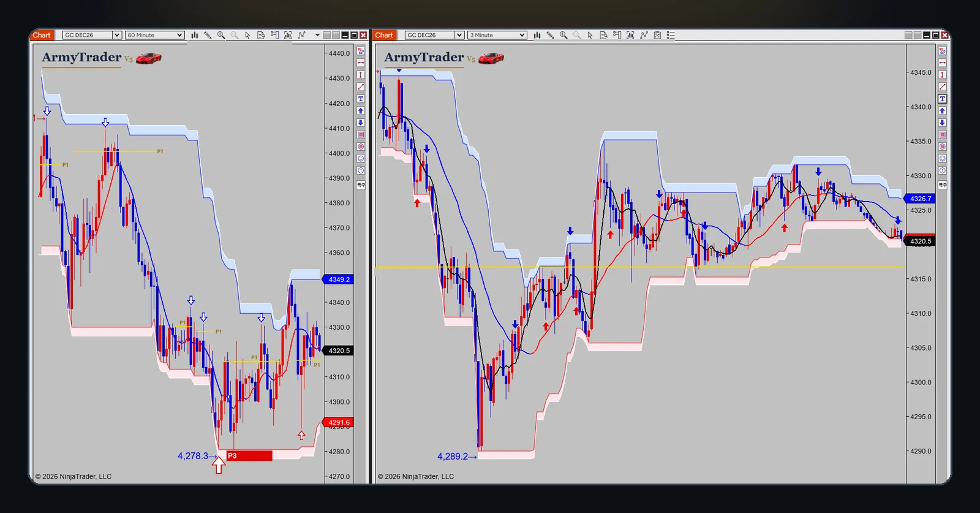Open the list icon in 3 Minute chart toolbar
This screenshot has height=513, width=980.
click(x=671, y=35)
